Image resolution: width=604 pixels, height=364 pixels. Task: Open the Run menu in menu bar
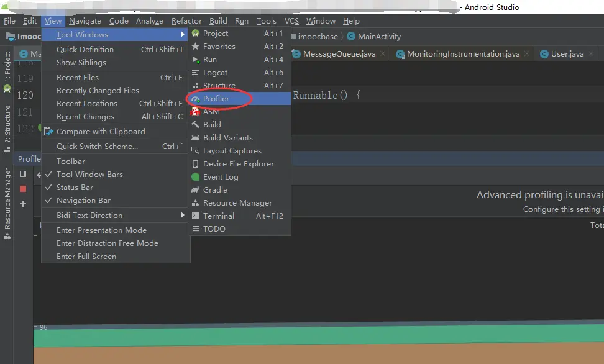point(242,20)
